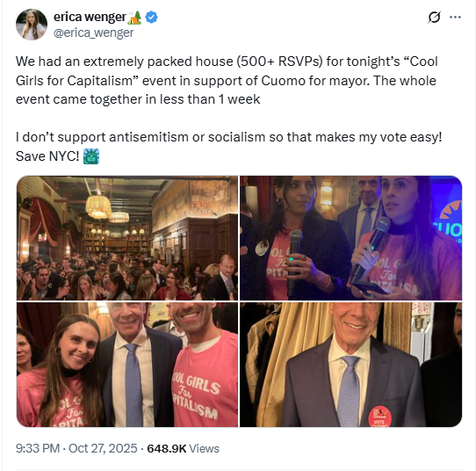This screenshot has height=471, width=476.
Task: Click the 648.9K Views count
Action: coord(183,448)
